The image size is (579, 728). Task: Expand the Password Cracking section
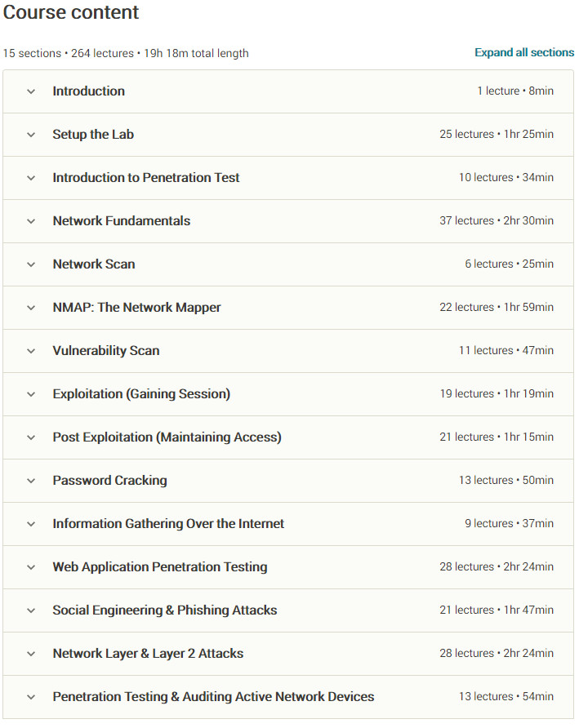pyautogui.click(x=288, y=481)
